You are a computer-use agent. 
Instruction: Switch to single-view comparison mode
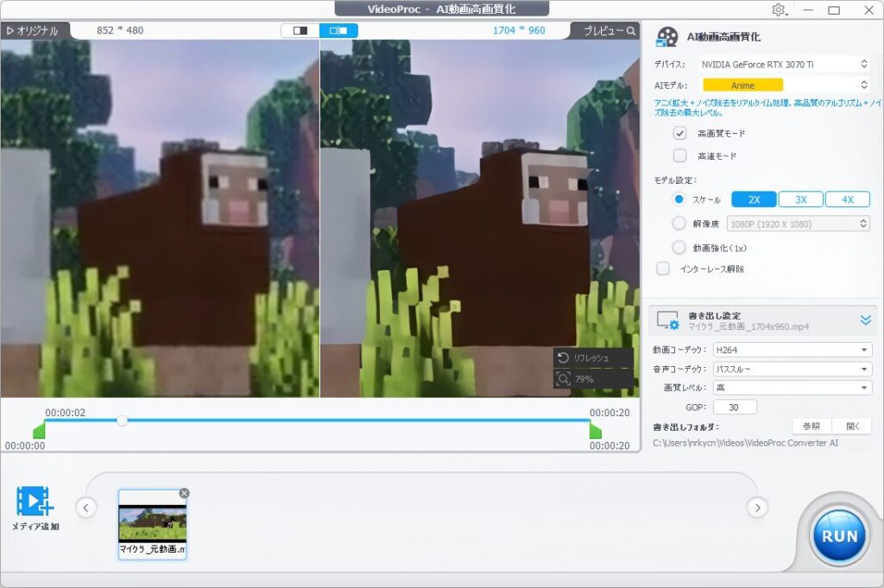300,30
